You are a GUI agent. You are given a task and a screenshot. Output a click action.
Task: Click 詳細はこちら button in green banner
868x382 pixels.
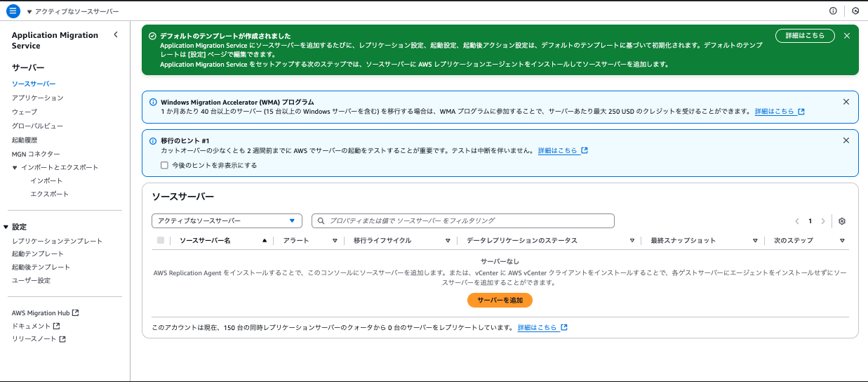pyautogui.click(x=805, y=36)
